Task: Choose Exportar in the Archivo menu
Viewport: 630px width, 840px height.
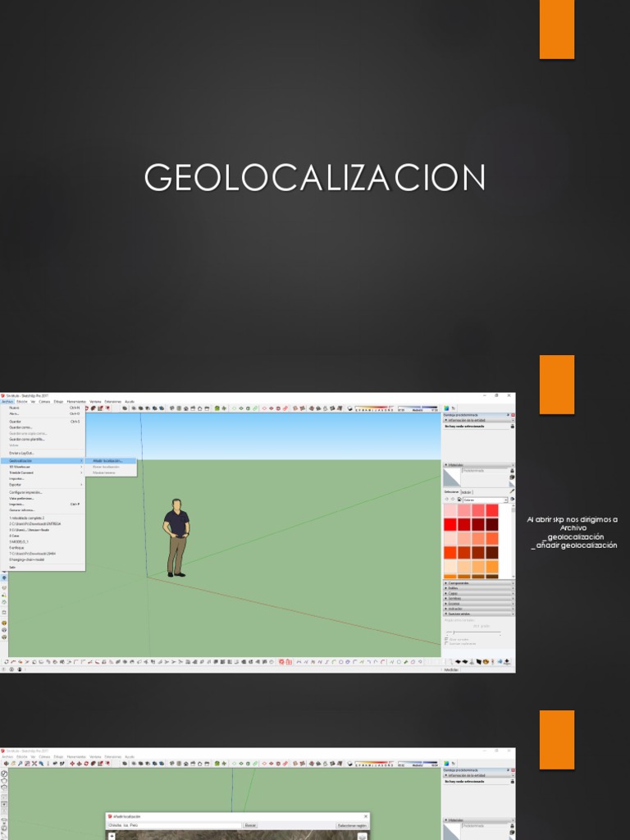Action: (43, 484)
